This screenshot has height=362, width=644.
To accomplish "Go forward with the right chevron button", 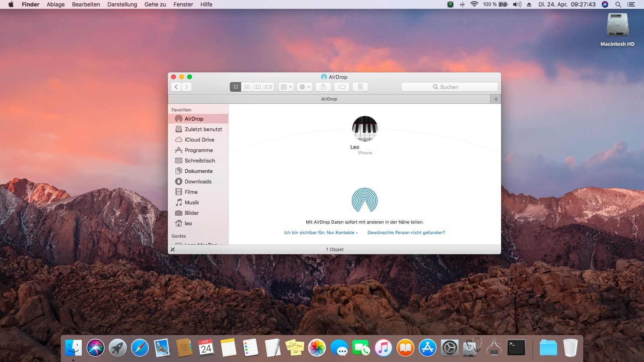I will (186, 87).
